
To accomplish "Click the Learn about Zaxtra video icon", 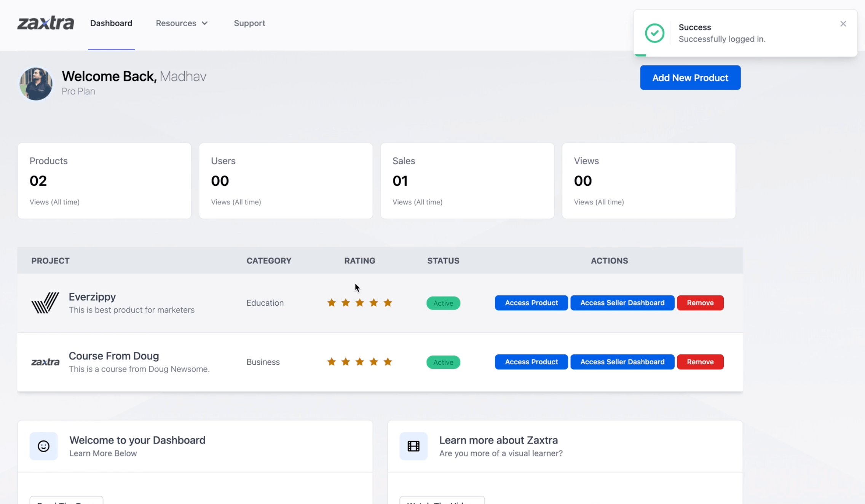I will tap(413, 446).
